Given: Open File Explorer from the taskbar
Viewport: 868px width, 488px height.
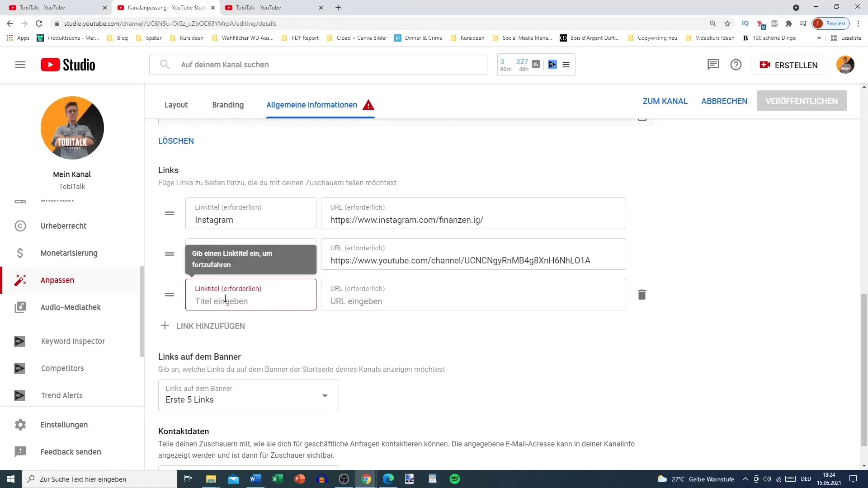Looking at the screenshot, I should click(211, 479).
